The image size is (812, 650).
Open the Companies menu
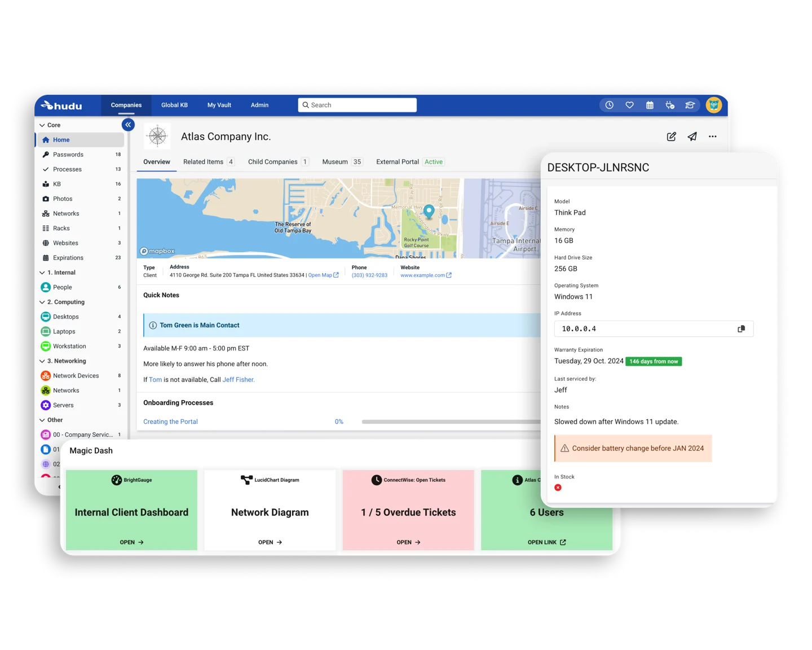[x=126, y=105]
